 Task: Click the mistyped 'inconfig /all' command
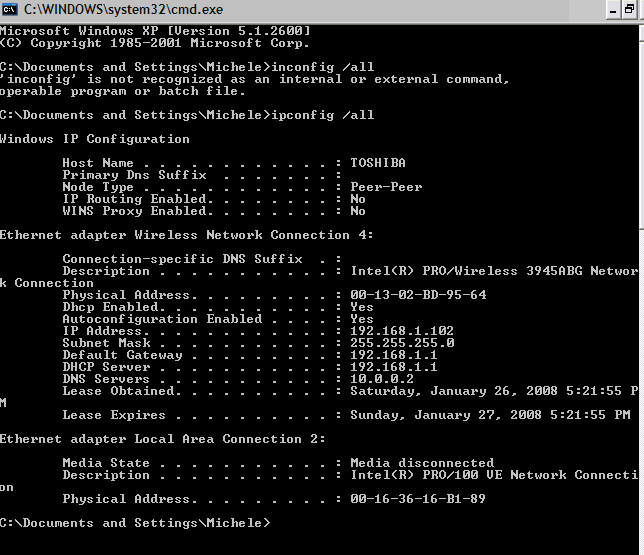[322, 67]
